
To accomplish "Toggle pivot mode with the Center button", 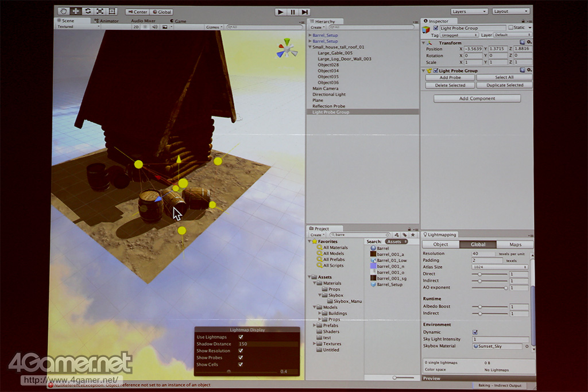I will (138, 12).
